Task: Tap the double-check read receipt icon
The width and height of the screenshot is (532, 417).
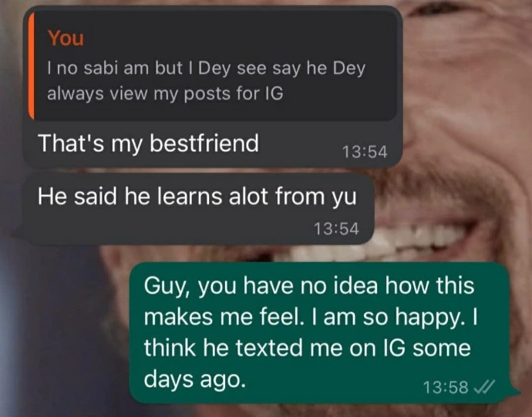Action: coord(484,386)
